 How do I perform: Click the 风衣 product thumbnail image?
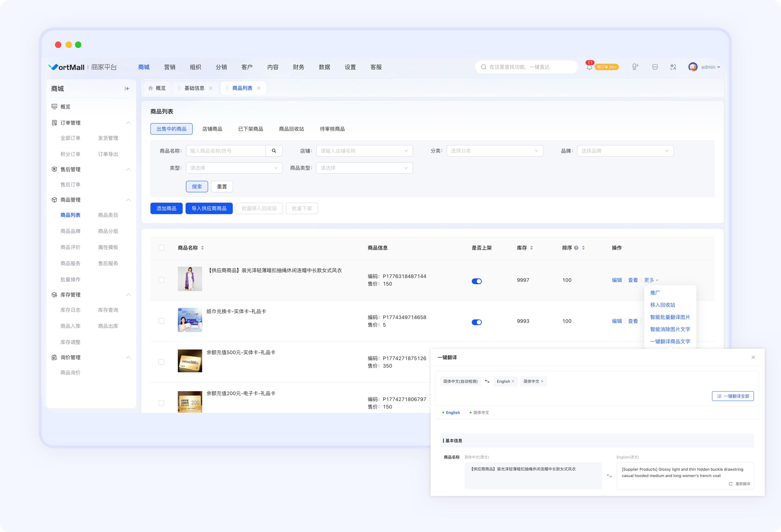(190, 279)
